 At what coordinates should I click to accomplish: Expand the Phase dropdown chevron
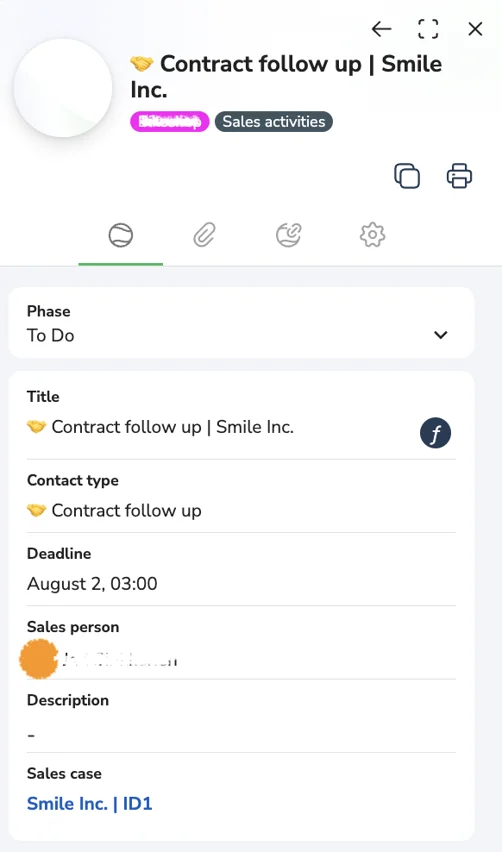pos(441,335)
